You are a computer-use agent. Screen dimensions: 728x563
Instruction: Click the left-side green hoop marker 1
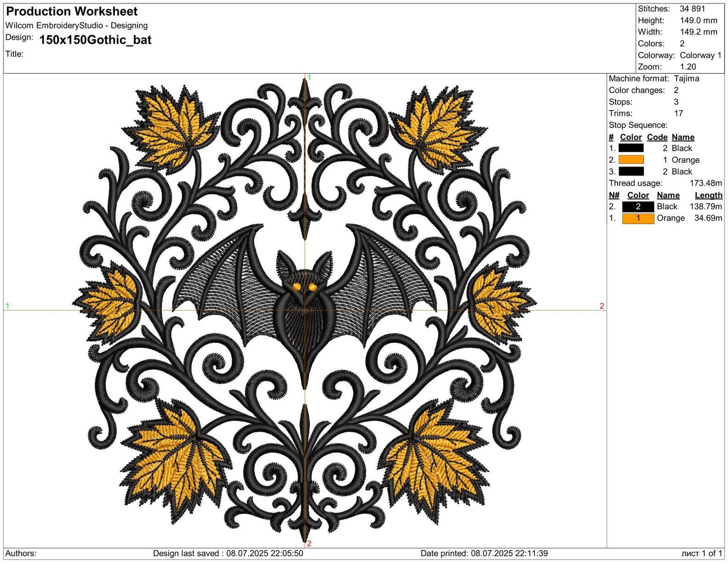[8, 306]
